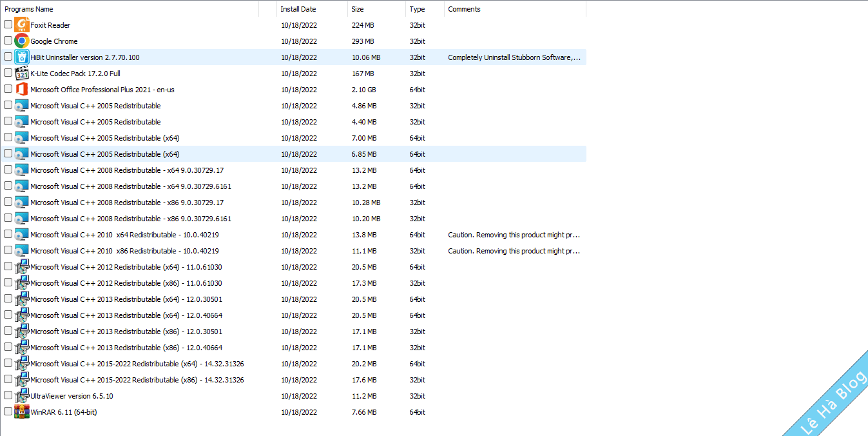Click the 20.2 MB size cell
Viewport: 868px width, 436px height.
[x=364, y=364]
